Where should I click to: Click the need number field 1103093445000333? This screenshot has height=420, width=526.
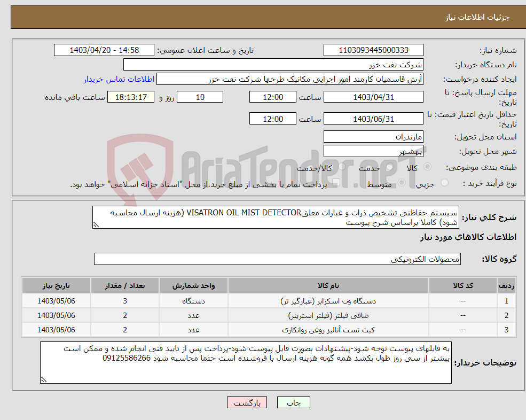[x=373, y=50]
